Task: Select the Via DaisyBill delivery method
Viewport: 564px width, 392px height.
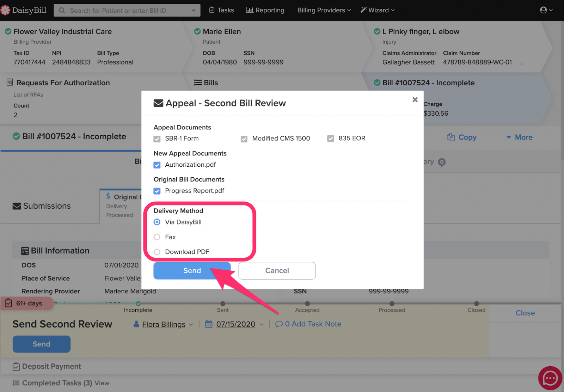Action: (x=157, y=222)
